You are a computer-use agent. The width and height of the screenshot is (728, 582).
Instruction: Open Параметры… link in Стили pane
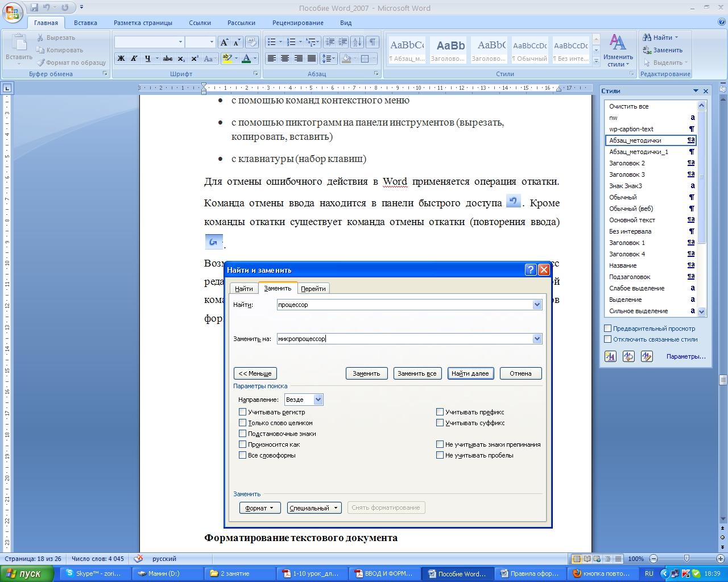tap(686, 356)
